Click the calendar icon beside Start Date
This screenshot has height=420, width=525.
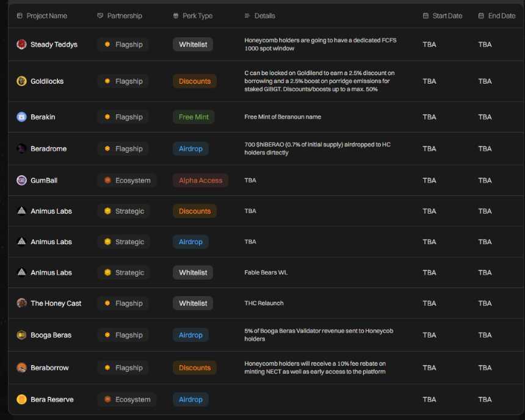[425, 16]
